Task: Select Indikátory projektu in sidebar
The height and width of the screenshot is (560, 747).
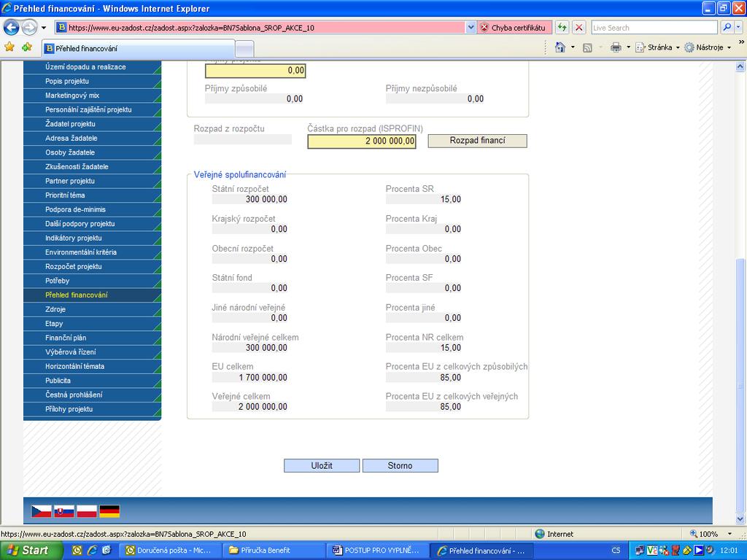Action: (92, 238)
